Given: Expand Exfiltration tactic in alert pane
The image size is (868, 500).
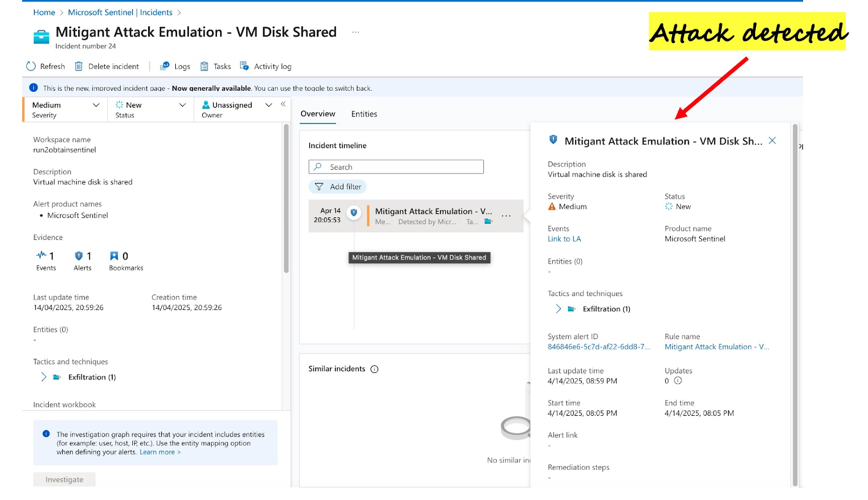Looking at the screenshot, I should click(x=558, y=309).
